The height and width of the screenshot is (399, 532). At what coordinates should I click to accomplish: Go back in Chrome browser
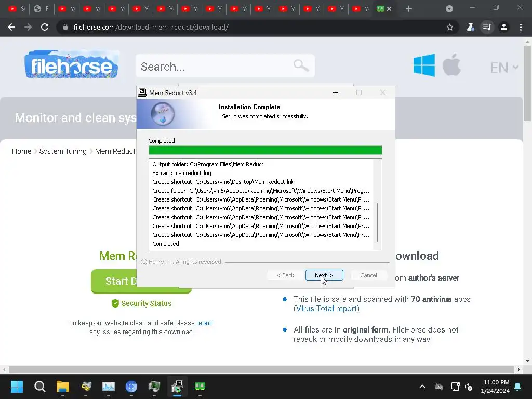(11, 27)
